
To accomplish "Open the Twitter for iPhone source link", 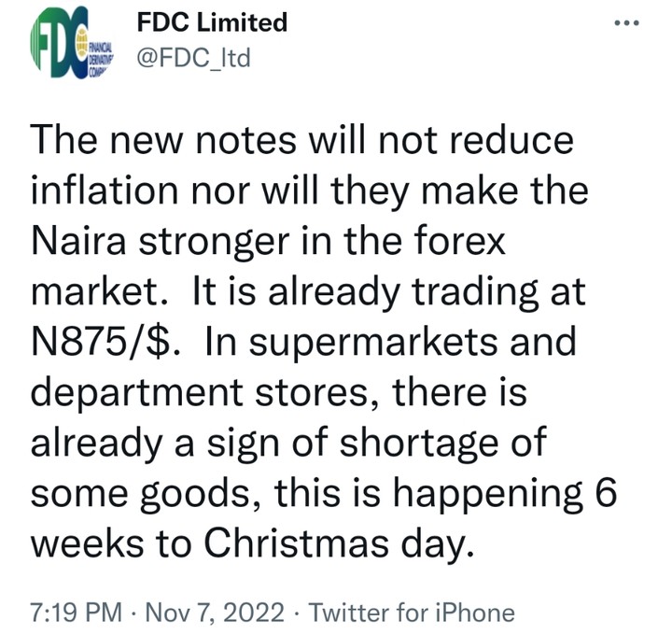I will [411, 613].
